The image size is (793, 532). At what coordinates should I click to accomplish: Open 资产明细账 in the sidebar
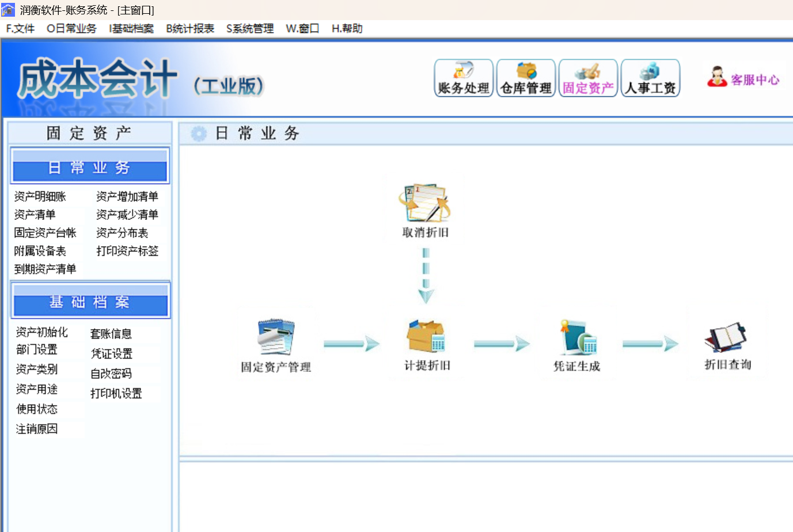pos(40,197)
